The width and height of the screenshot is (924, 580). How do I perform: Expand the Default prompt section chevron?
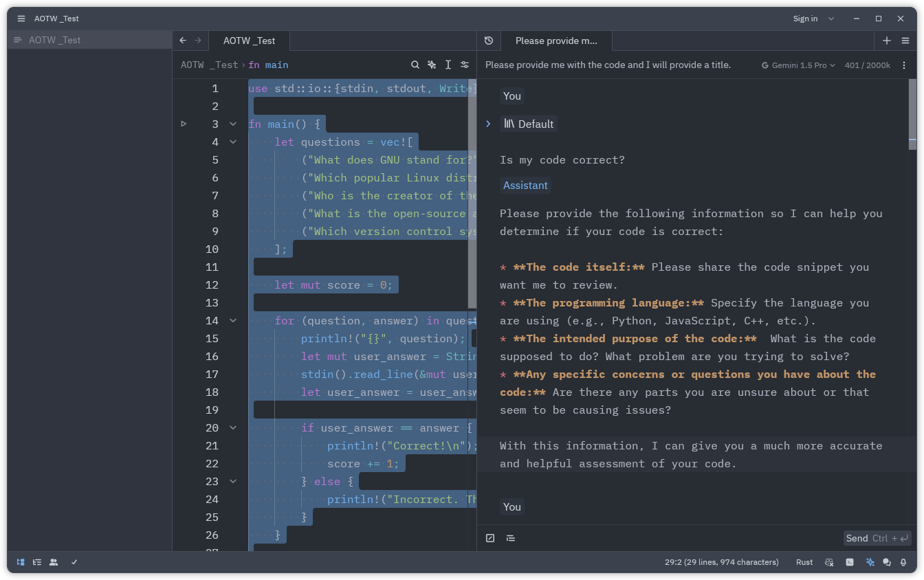pos(489,124)
